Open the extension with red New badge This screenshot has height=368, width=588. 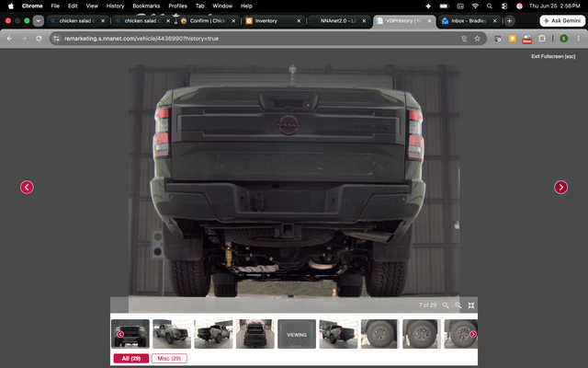(526, 39)
